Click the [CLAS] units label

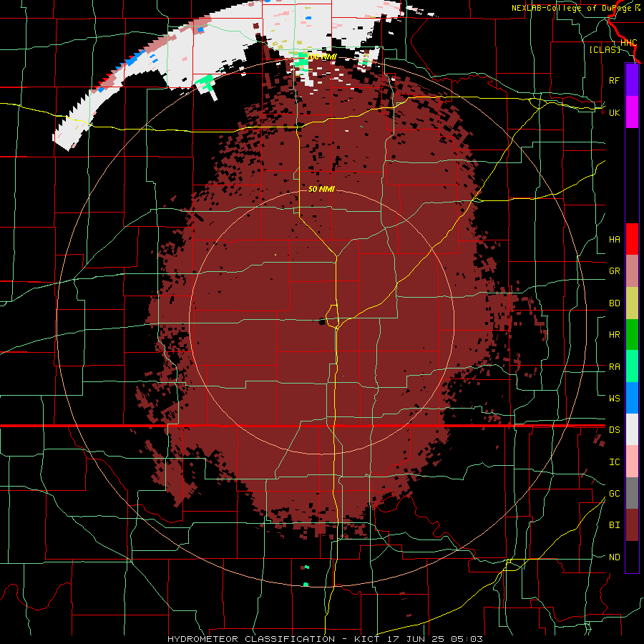click(605, 49)
